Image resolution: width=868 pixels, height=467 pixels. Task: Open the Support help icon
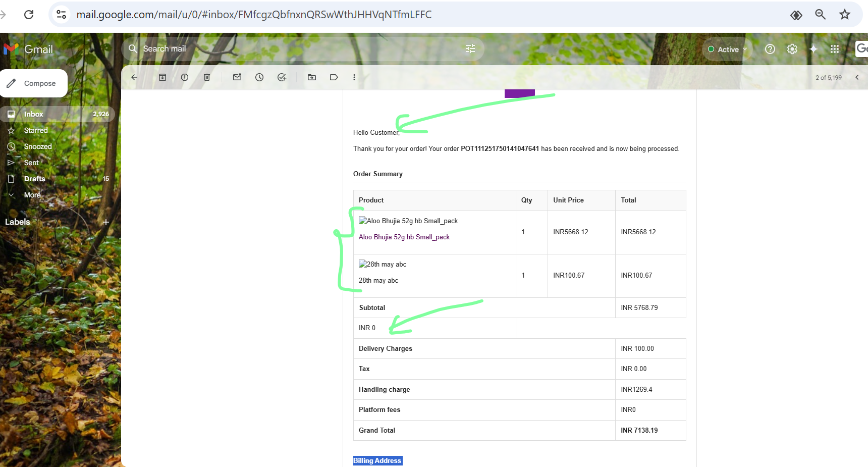point(770,49)
